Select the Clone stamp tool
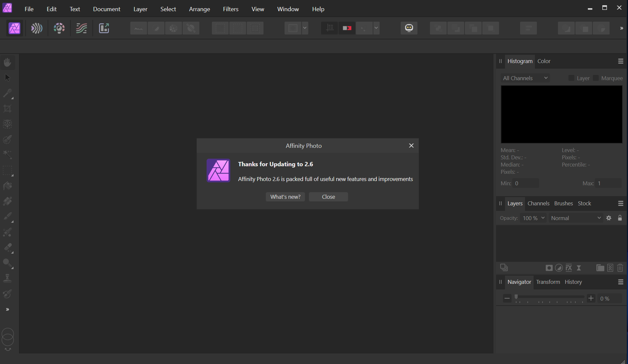The height and width of the screenshot is (364, 628). pos(8,279)
